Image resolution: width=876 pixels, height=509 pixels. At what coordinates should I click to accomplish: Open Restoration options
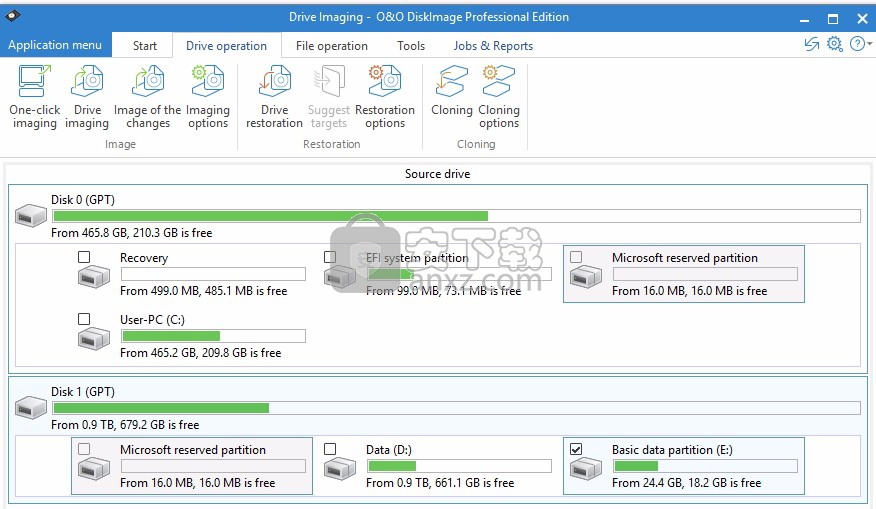[385, 97]
